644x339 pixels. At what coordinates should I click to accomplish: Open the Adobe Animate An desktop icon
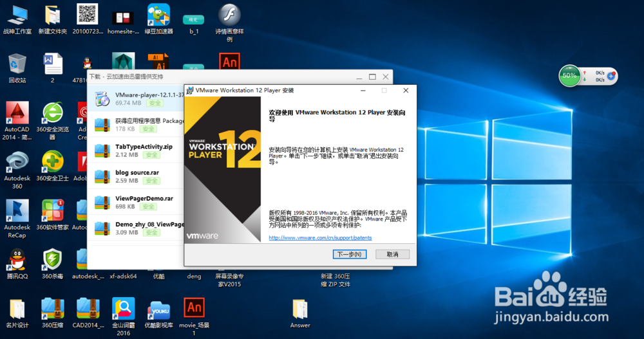(x=229, y=62)
